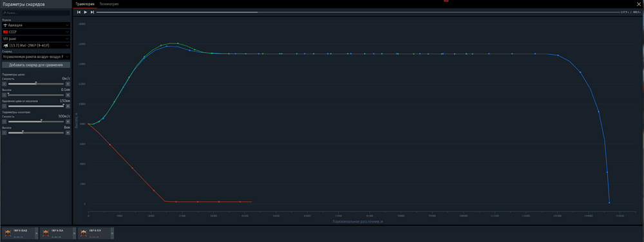Select the red-line projectile card icon
Image resolution: width=644 pixels, height=242 pixels.
(84, 233)
